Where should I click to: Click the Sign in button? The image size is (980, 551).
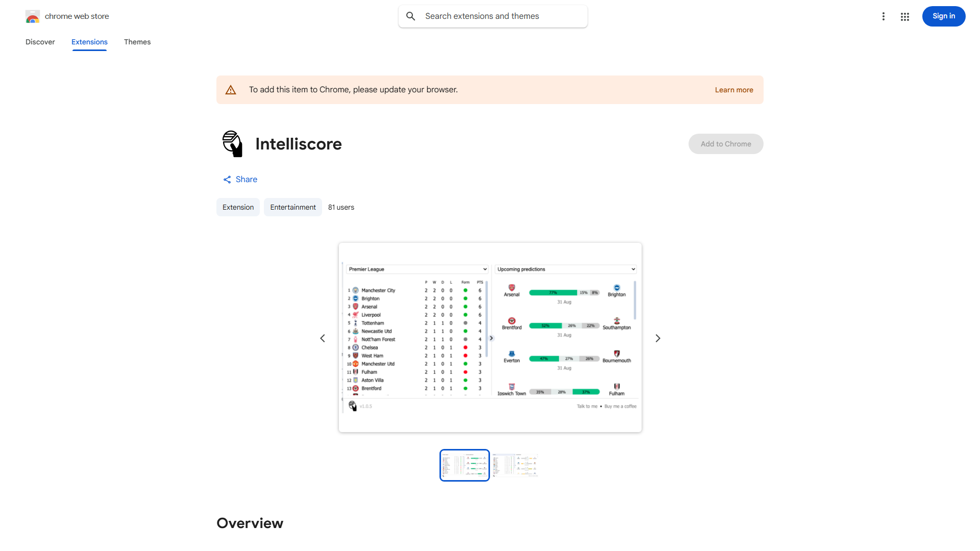pyautogui.click(x=943, y=16)
